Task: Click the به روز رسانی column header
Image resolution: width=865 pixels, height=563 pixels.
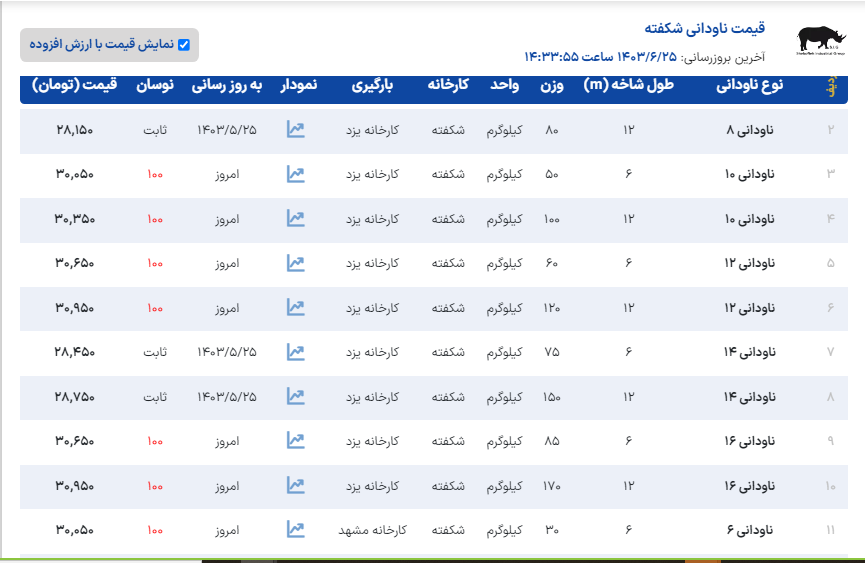Action: click(227, 85)
